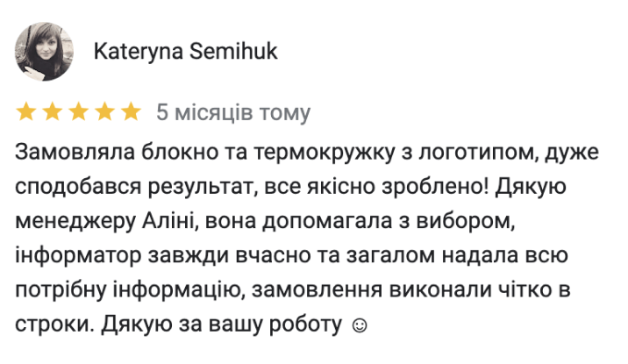628x364 pixels.
Task: Open the Kateryna Semihuk reviewer name
Action: [185, 53]
